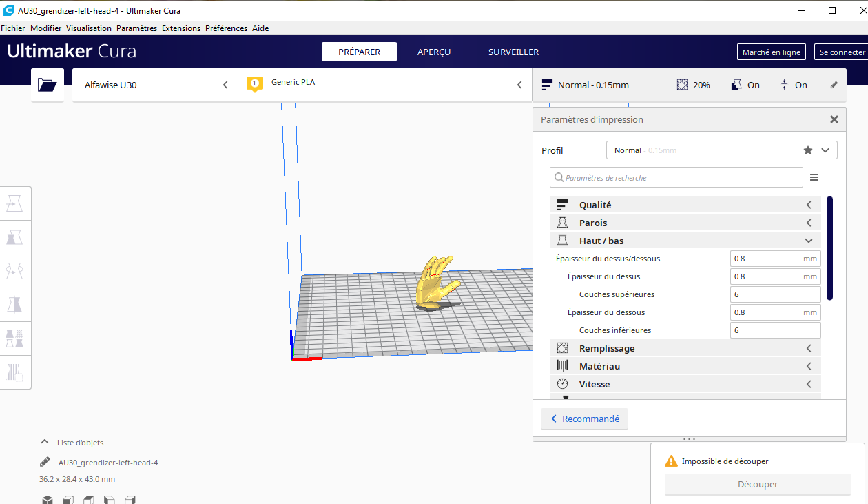
Task: Click the yellow extruder 1 material icon
Action: click(254, 85)
